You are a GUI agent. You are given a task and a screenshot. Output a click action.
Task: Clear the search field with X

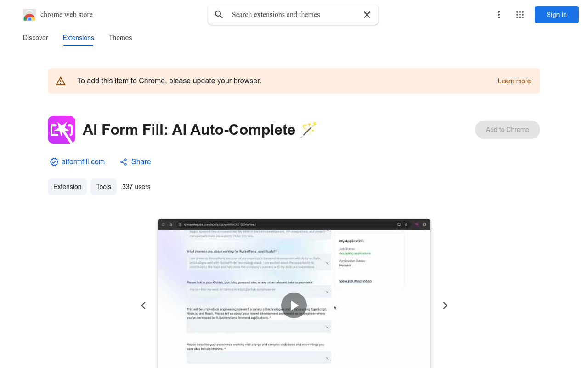(367, 15)
